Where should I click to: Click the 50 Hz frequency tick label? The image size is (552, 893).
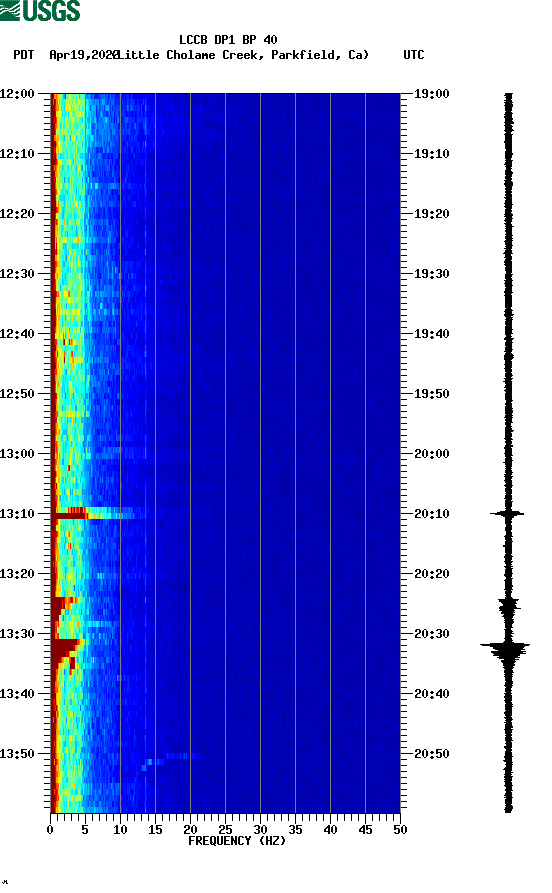point(400,830)
